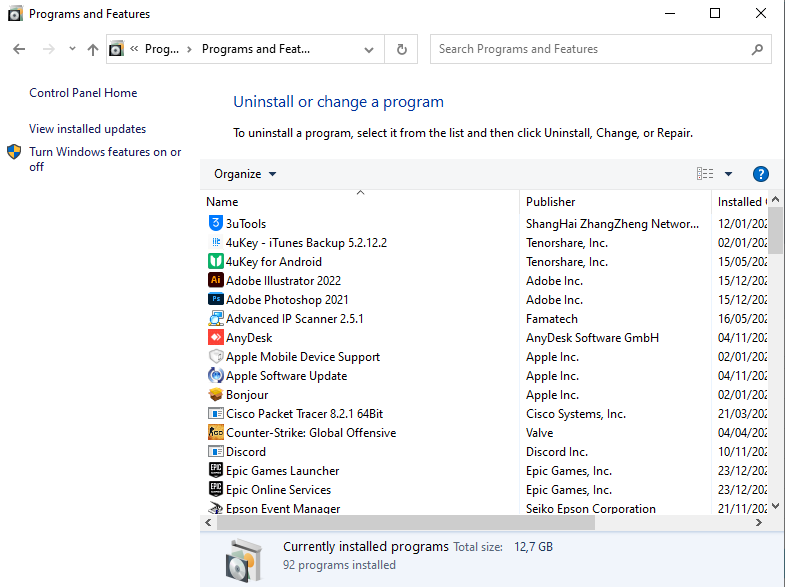Expand the address path double chevron
The image size is (785, 587).
(134, 49)
